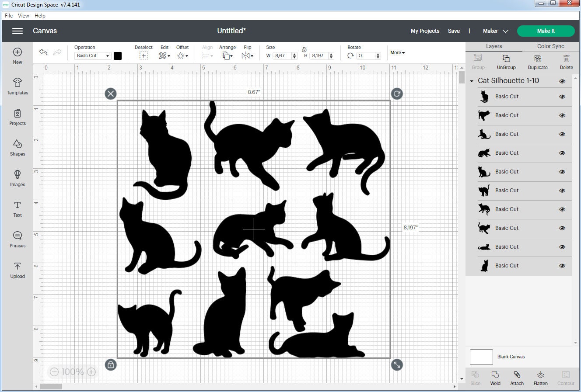Open the Operation dropdown showing Basic Cut

[x=92, y=56]
